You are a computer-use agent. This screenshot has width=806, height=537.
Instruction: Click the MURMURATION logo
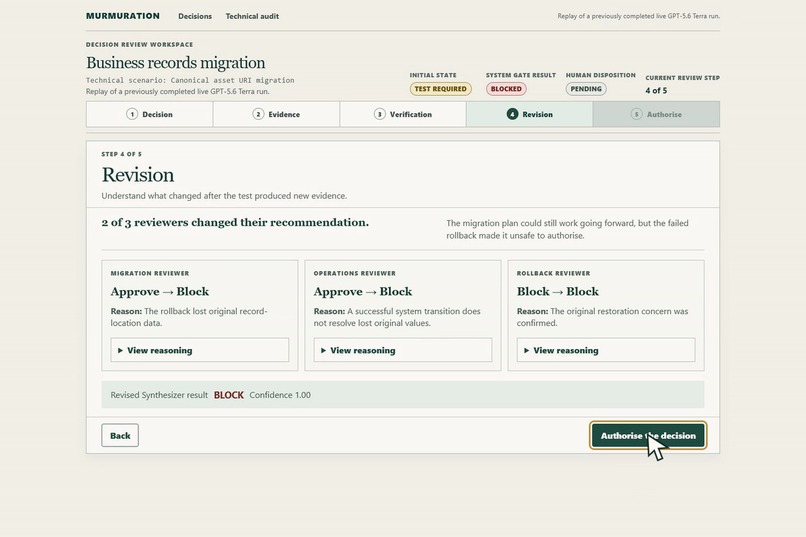(123, 16)
